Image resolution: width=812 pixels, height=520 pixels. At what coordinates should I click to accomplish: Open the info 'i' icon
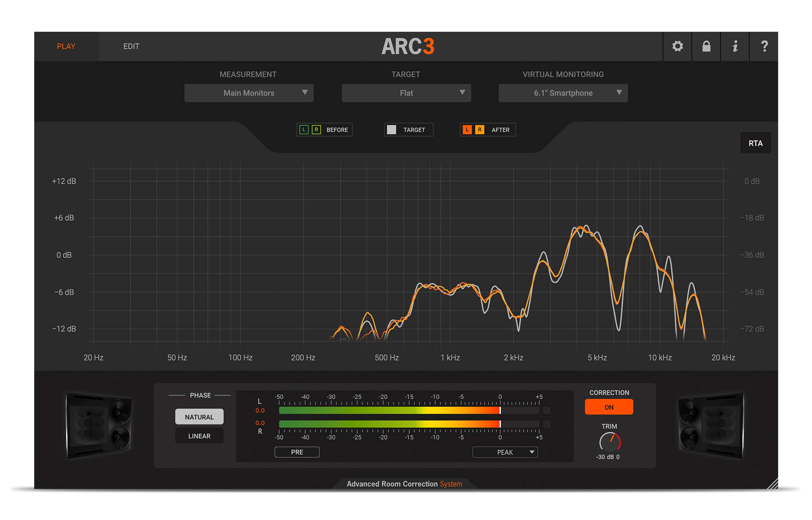pyautogui.click(x=735, y=46)
